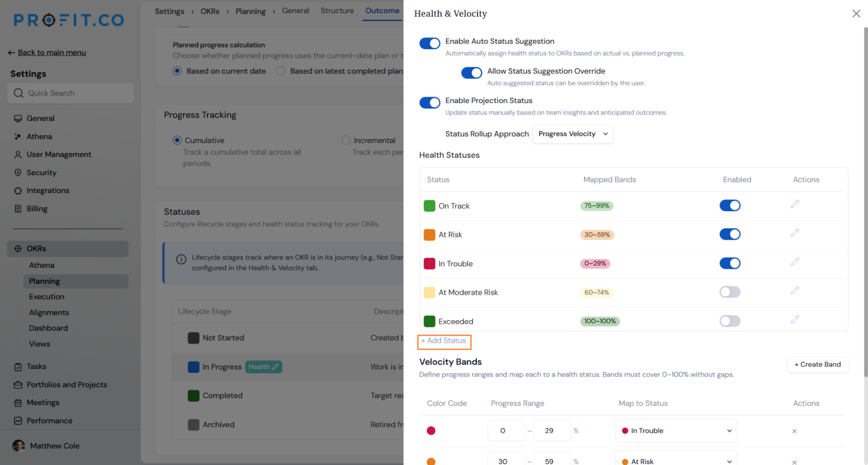The height and width of the screenshot is (465, 868).
Task: Click the Add Status link
Action: [444, 341]
